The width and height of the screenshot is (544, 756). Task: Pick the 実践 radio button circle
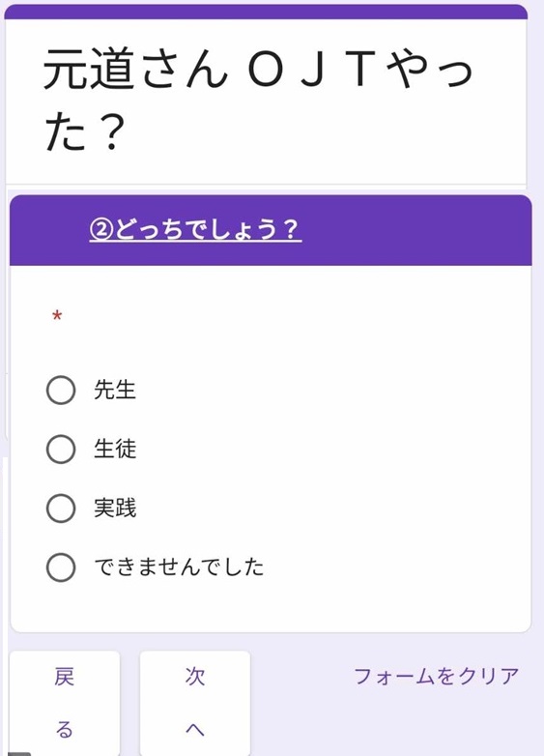click(x=61, y=509)
